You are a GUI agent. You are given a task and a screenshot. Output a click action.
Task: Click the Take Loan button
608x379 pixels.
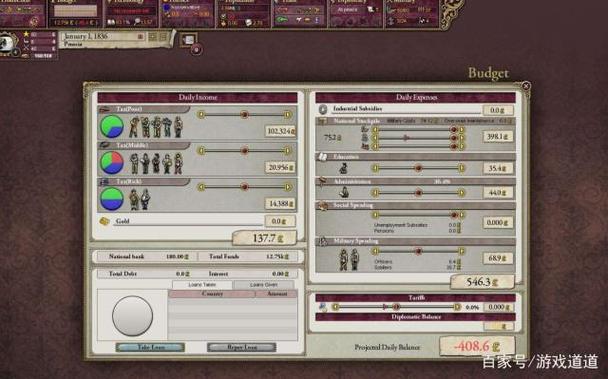[150, 347]
